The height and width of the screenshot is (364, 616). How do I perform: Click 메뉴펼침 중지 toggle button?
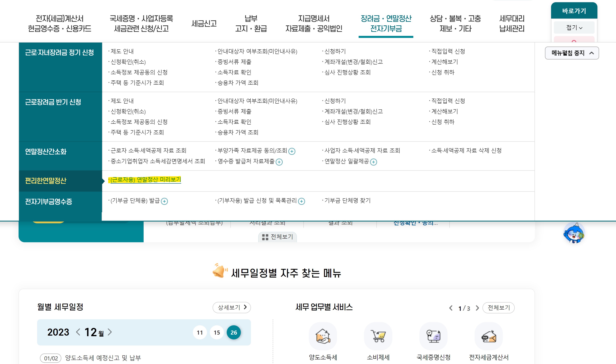(572, 53)
